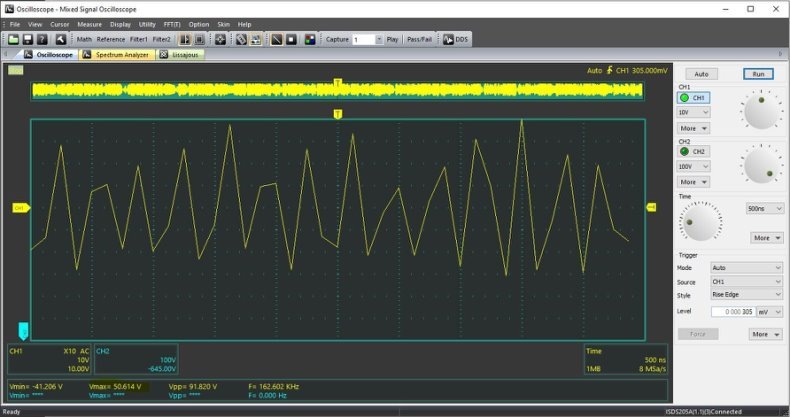This screenshot has width=790, height=417.
Task: Click the hammer tool icon
Action: (x=60, y=39)
